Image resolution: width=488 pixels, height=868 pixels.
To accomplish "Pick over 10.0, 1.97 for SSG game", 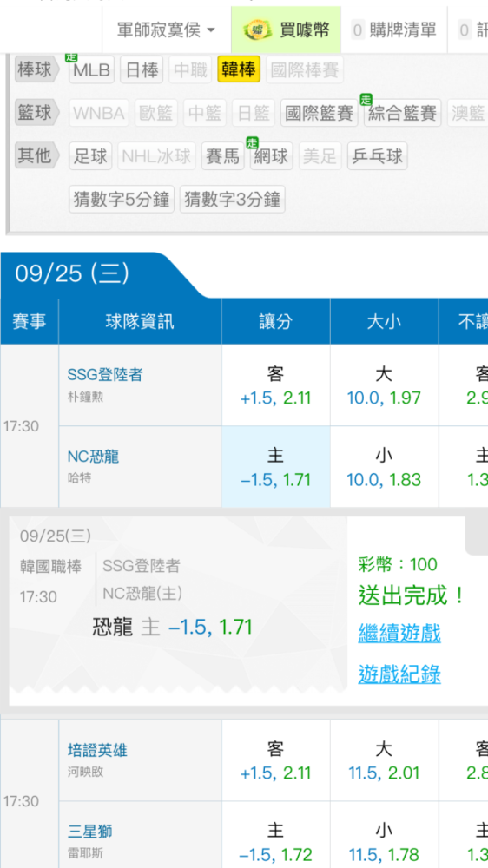I will tap(384, 385).
